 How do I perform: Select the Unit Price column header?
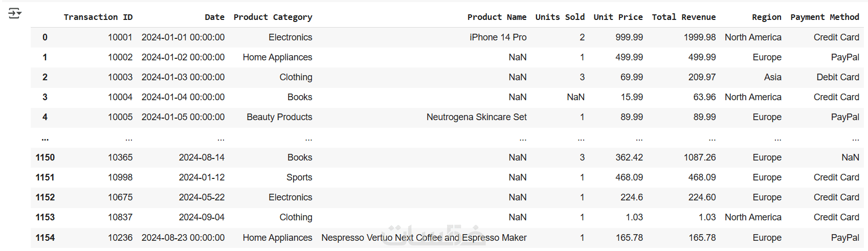(618, 17)
